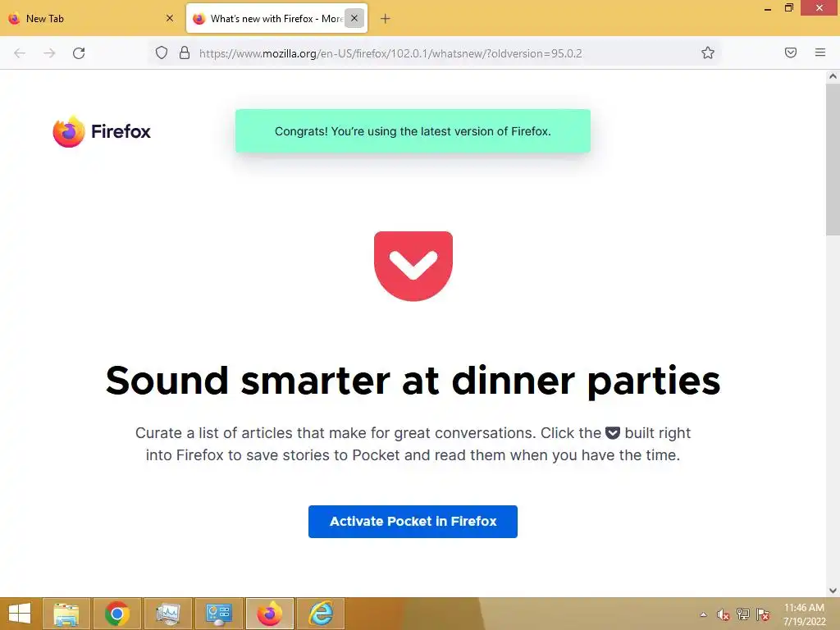
Task: Click Activate Pocket in Firefox button
Action: 413,521
